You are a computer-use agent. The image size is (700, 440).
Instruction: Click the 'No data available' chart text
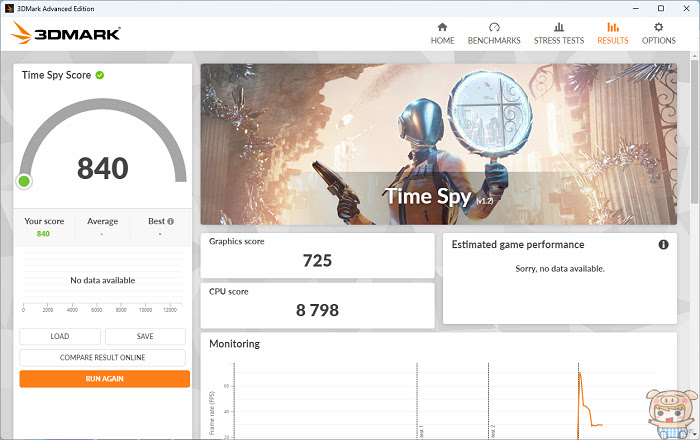(x=103, y=280)
